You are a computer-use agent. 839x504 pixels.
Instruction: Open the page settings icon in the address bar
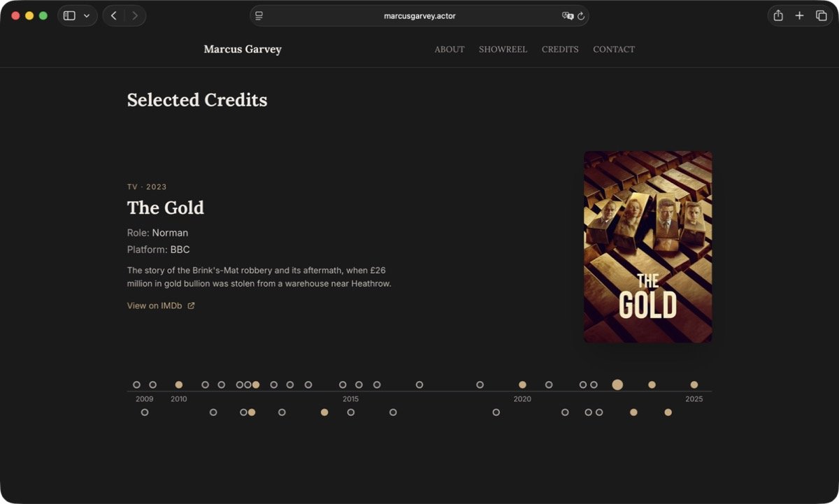[259, 15]
